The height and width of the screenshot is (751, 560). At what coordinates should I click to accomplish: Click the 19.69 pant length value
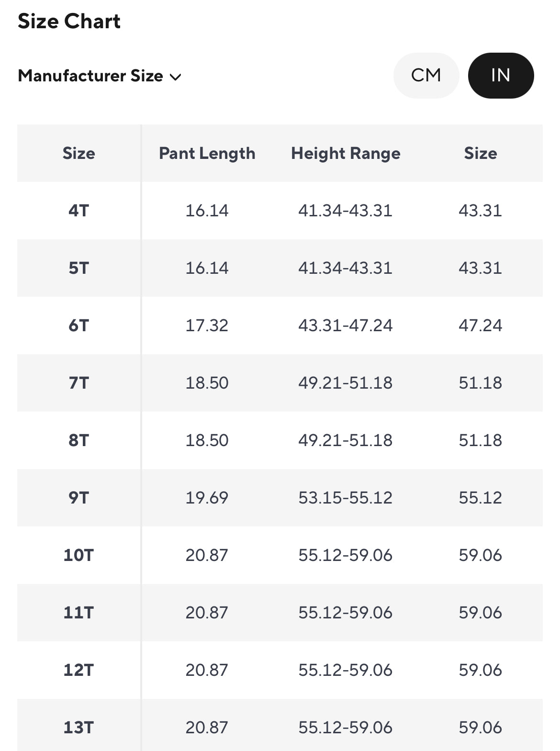[207, 498]
